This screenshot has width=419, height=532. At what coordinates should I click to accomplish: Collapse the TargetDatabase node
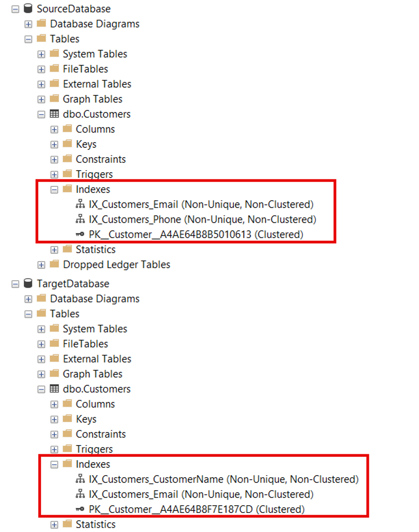click(x=15, y=284)
